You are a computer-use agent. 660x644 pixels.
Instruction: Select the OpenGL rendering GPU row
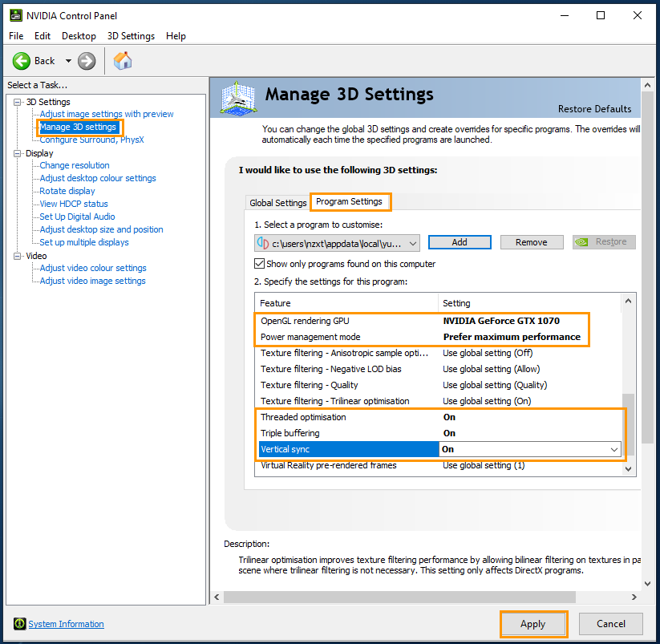click(x=438, y=321)
